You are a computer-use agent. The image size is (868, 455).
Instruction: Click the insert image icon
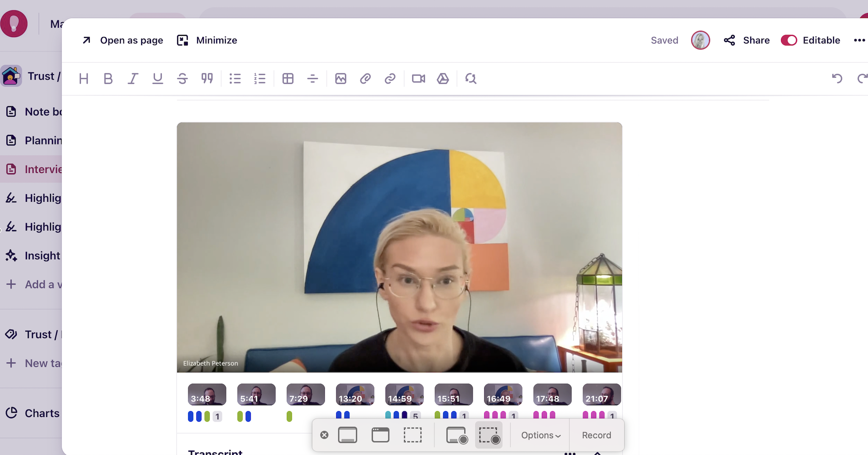pyautogui.click(x=340, y=79)
